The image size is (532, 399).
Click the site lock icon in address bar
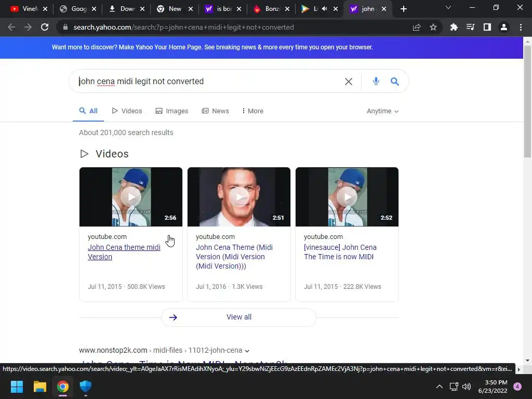click(65, 27)
